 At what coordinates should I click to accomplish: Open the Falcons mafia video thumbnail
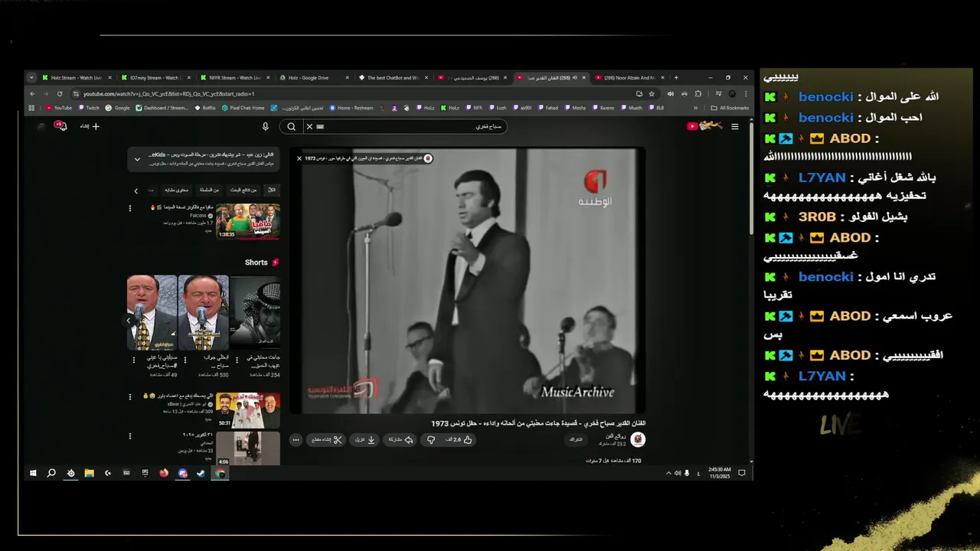point(248,221)
